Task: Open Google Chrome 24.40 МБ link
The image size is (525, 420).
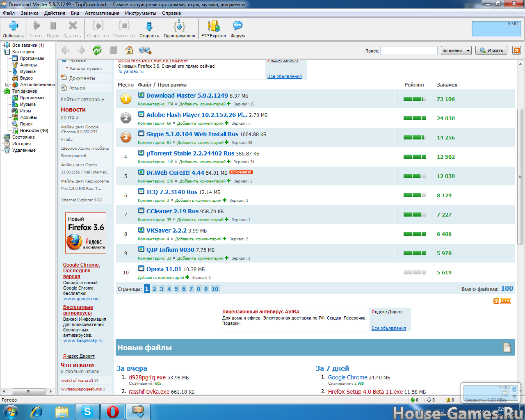Action: tap(347, 377)
